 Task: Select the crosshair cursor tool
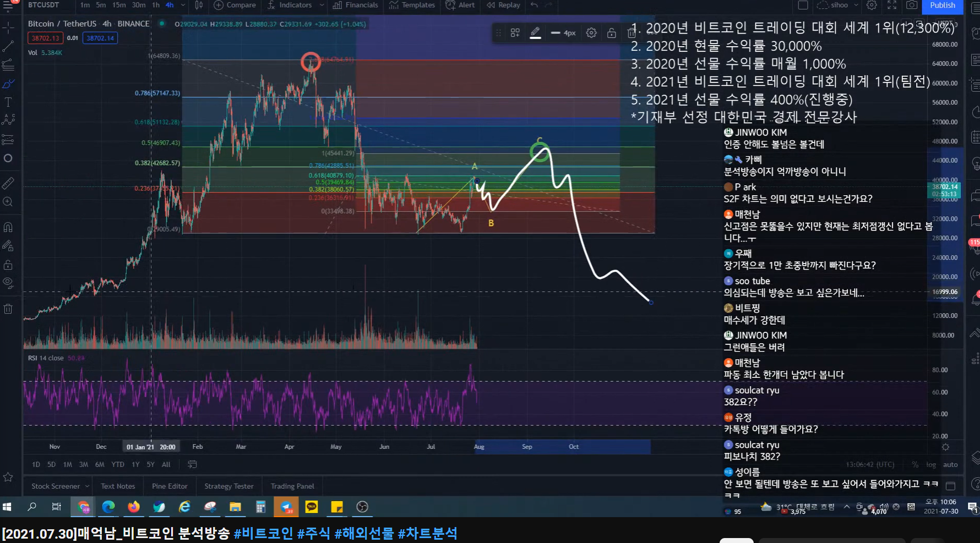(x=8, y=27)
